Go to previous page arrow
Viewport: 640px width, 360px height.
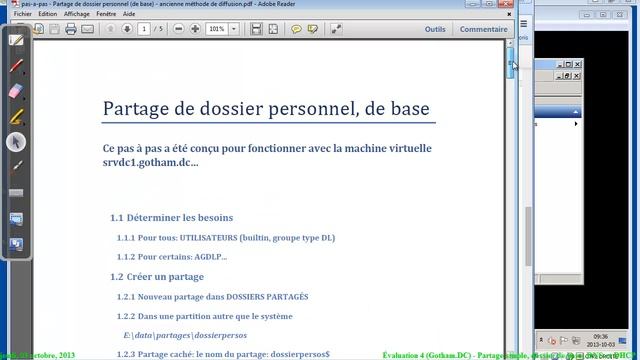110,29
